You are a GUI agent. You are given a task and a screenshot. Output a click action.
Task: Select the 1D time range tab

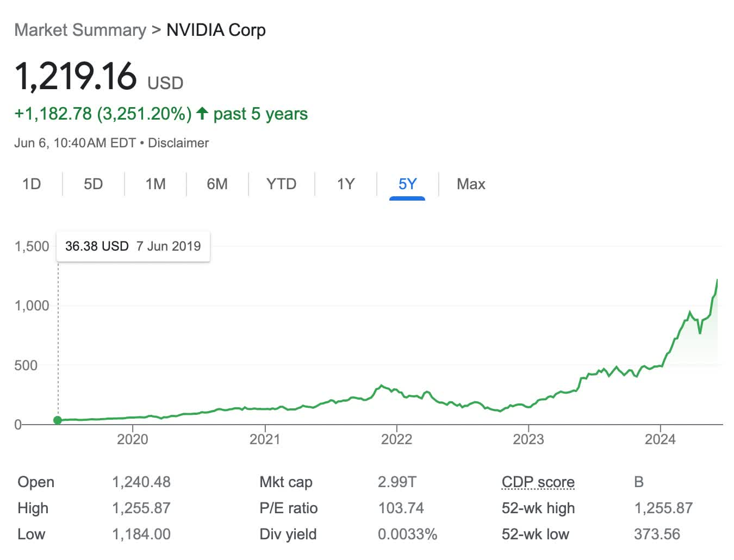click(32, 184)
